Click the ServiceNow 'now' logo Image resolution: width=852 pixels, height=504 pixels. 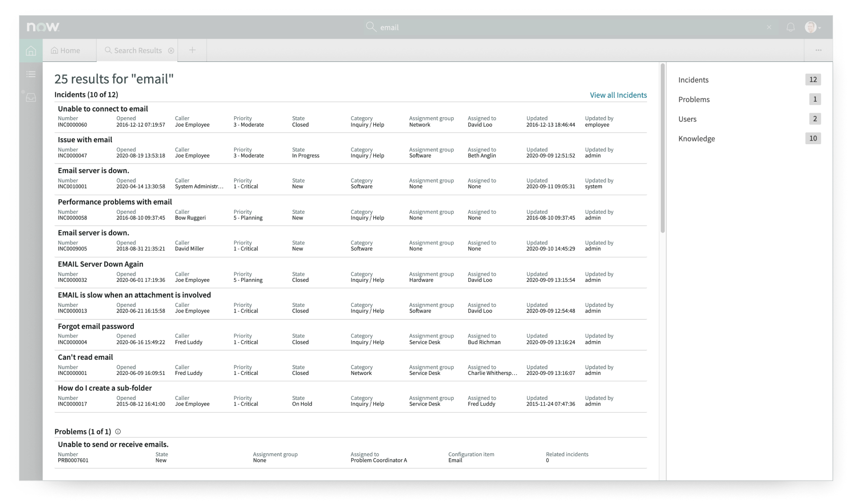pos(43,27)
